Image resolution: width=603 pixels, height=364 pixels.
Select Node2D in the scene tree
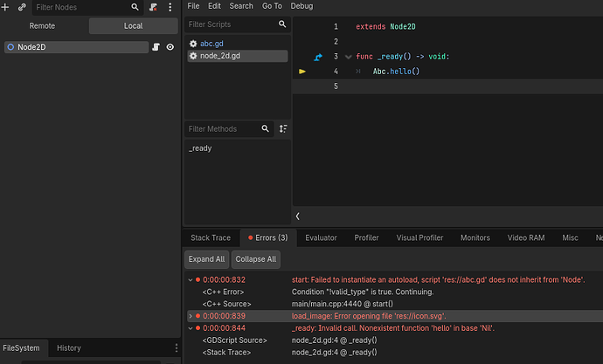point(76,47)
